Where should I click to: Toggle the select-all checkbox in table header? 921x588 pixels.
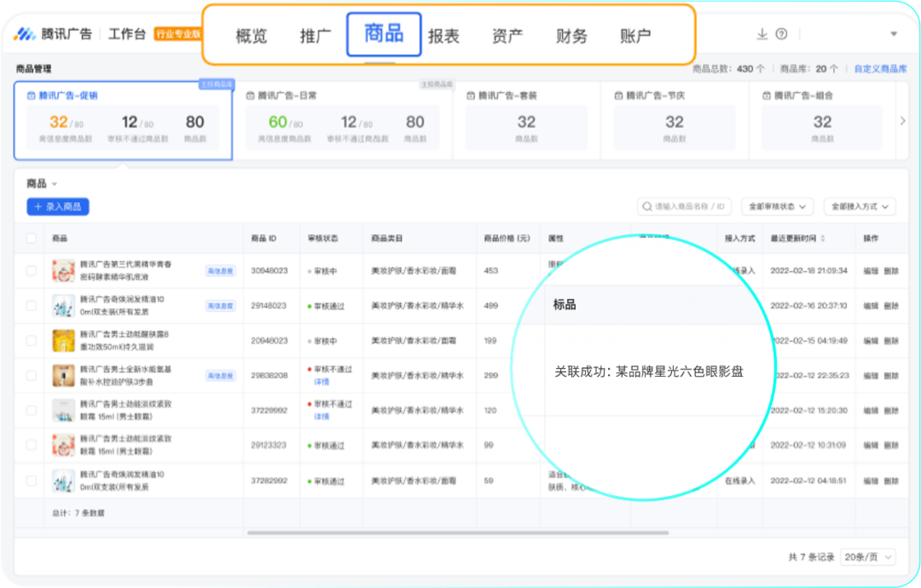32,239
